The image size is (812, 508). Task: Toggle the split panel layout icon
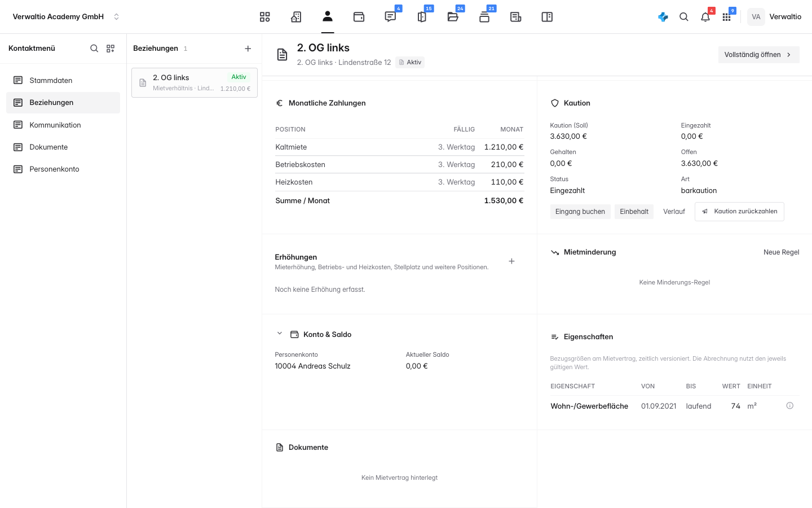click(547, 17)
